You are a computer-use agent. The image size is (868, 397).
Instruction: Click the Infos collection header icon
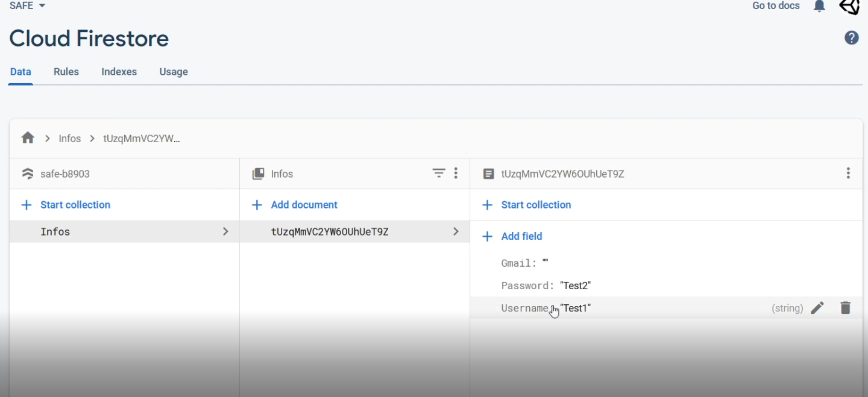(258, 173)
